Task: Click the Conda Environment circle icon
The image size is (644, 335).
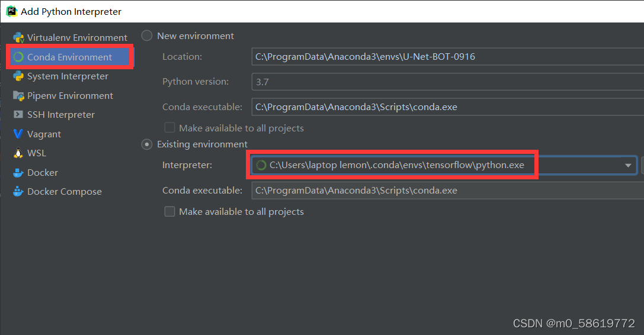Action: tap(18, 57)
